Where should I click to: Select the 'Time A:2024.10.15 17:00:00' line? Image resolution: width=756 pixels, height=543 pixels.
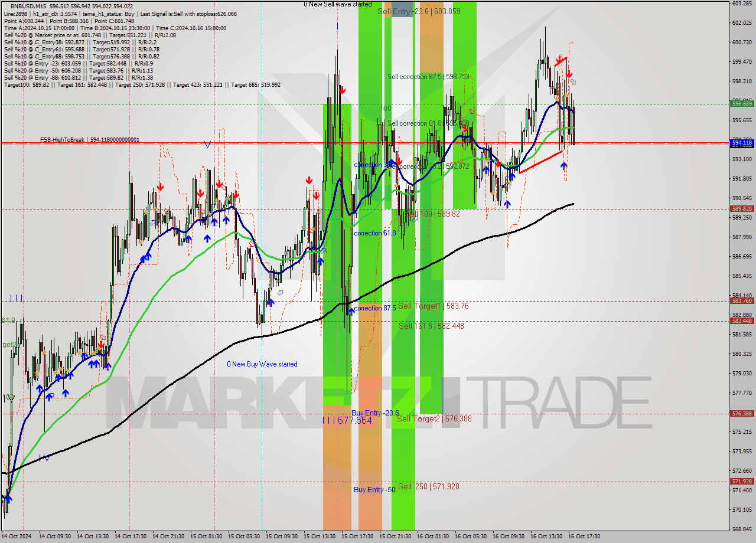[x=39, y=28]
